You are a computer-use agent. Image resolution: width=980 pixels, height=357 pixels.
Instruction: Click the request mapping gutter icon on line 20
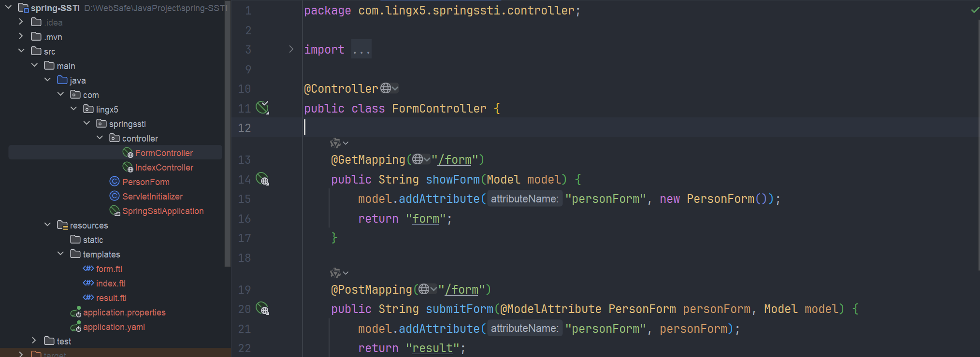point(262,309)
